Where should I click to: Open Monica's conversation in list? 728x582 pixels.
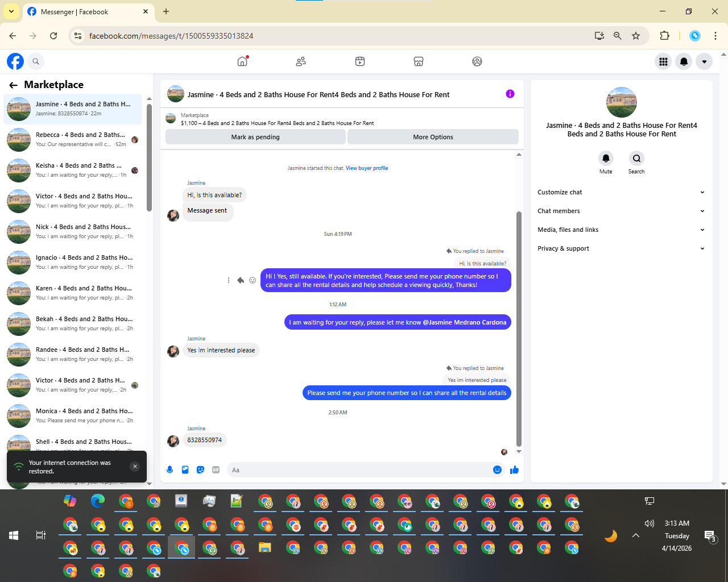point(73,415)
